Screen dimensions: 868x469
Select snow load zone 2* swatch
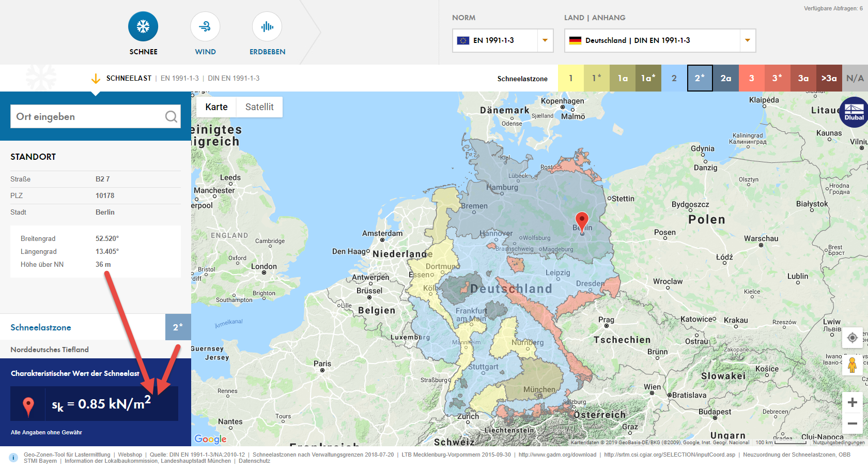700,78
